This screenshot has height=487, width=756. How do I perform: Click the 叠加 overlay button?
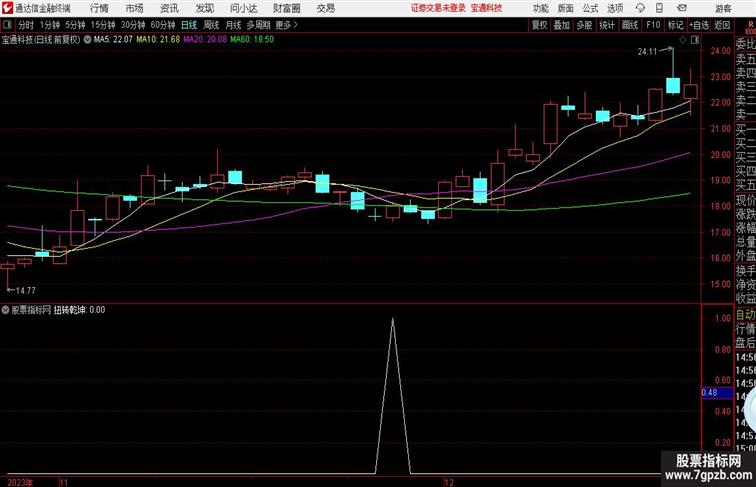click(562, 25)
